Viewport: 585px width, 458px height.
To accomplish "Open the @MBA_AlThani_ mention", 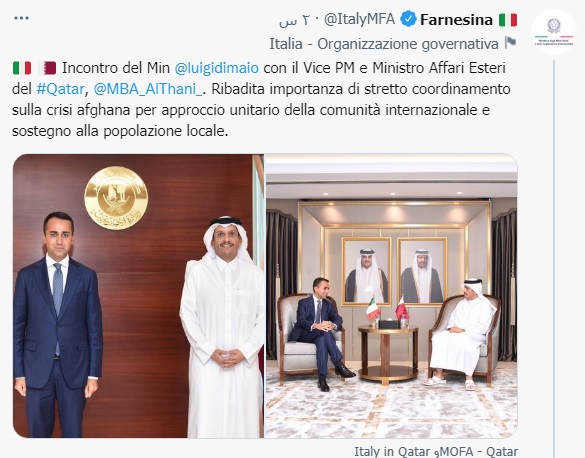I will pyautogui.click(x=148, y=89).
